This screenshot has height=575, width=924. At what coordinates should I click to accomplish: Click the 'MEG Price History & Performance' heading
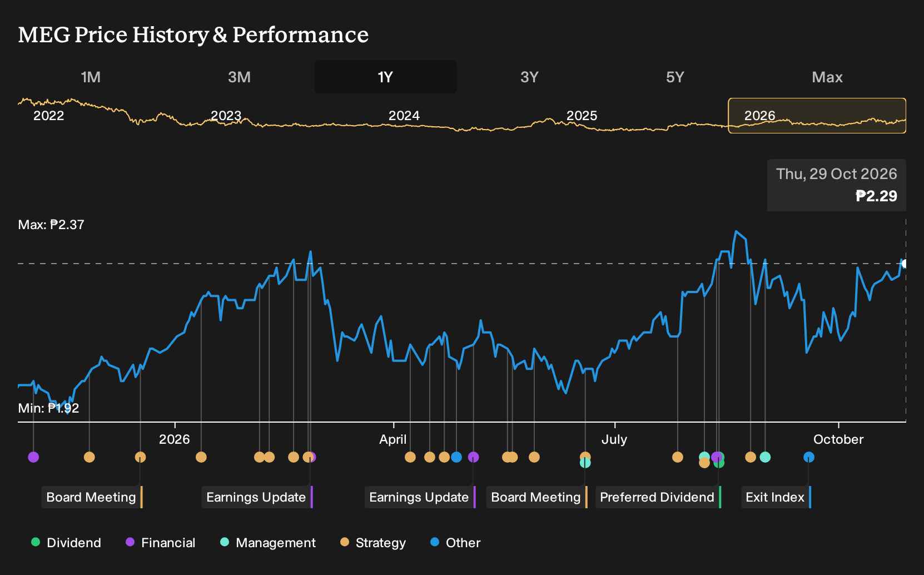pos(193,34)
